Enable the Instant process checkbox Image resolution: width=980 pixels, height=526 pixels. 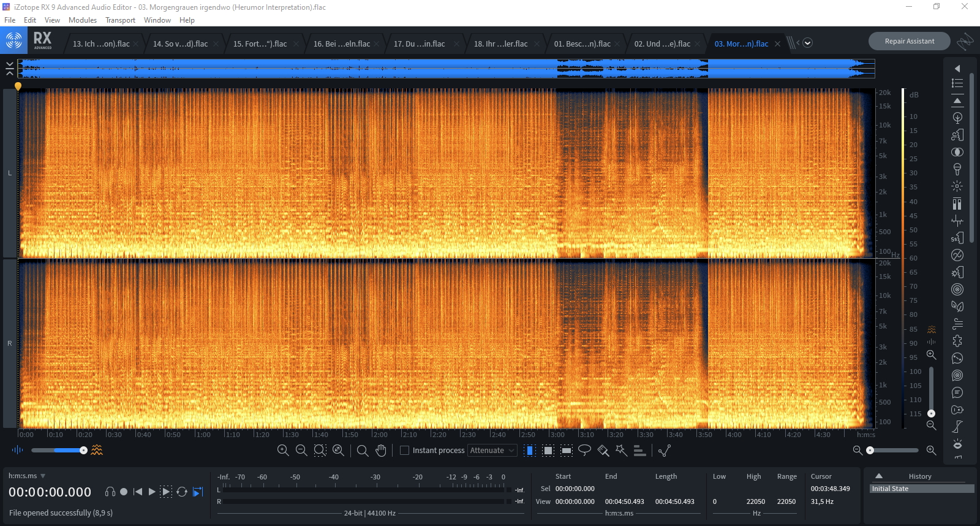pos(404,451)
